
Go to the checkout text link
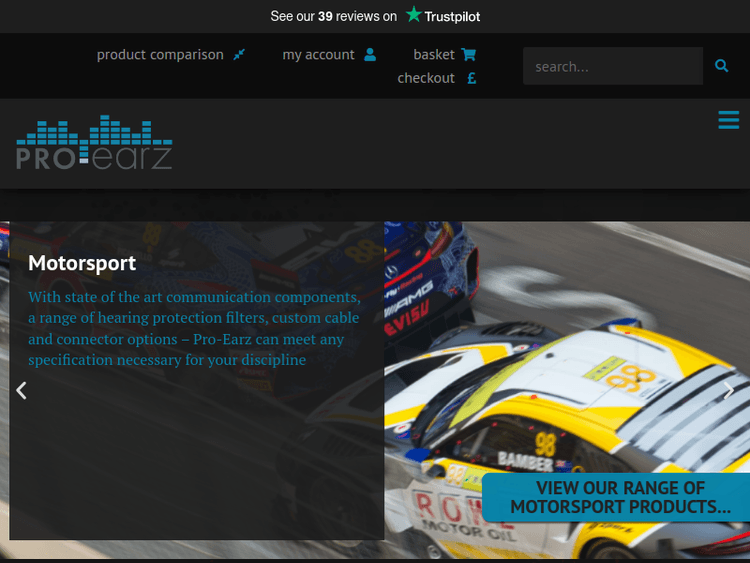(426, 78)
